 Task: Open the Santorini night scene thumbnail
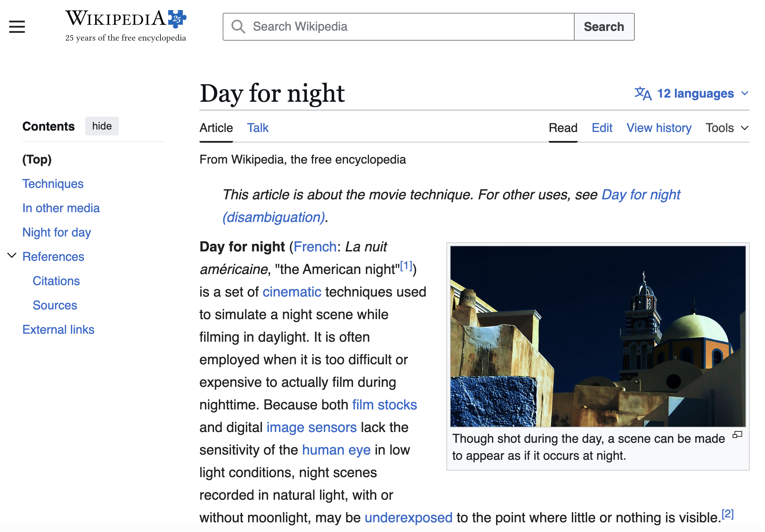pyautogui.click(x=598, y=336)
